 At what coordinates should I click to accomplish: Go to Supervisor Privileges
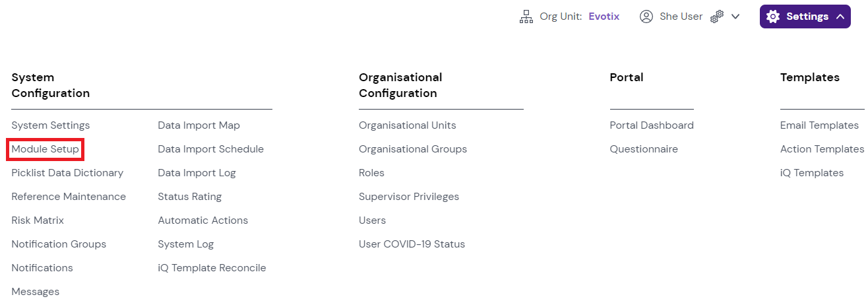pos(408,197)
